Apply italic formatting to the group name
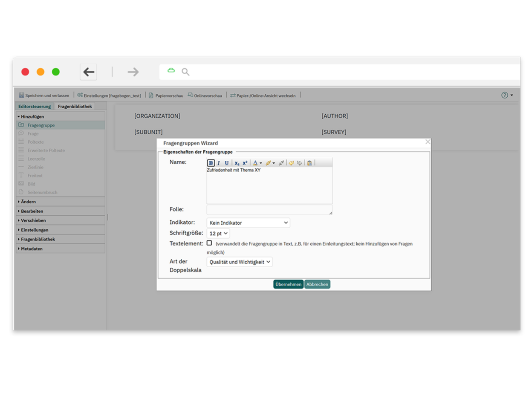The image size is (532, 399). tap(218, 163)
